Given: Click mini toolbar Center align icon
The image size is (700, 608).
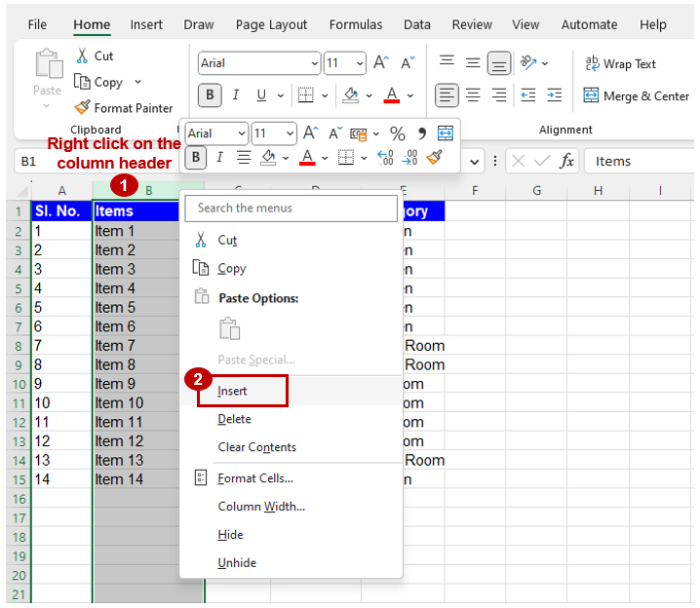Looking at the screenshot, I should [244, 158].
